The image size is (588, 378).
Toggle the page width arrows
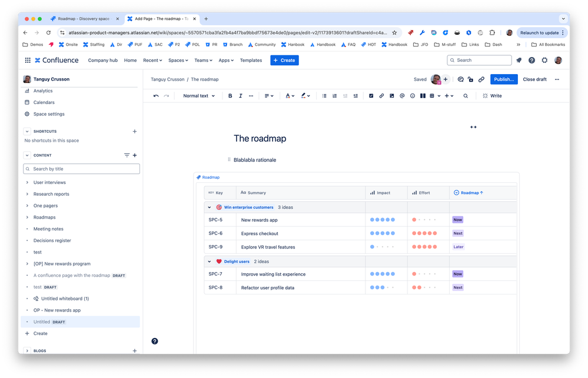coord(473,127)
